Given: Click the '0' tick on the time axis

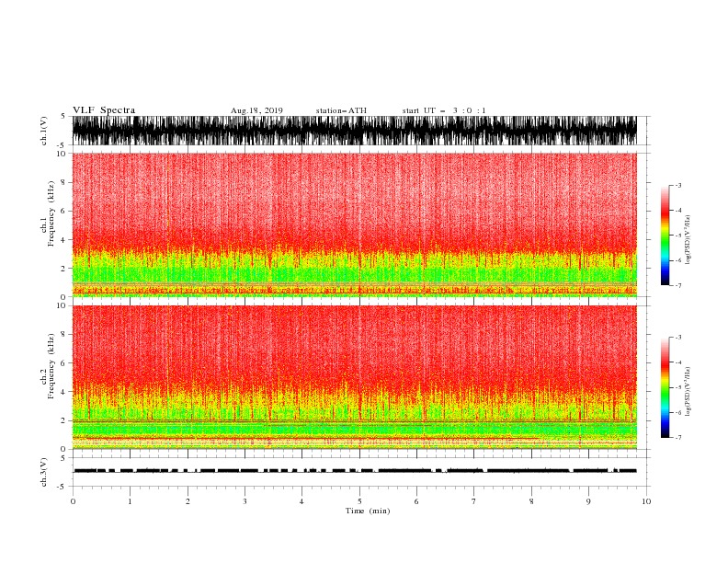Looking at the screenshot, I should (73, 501).
